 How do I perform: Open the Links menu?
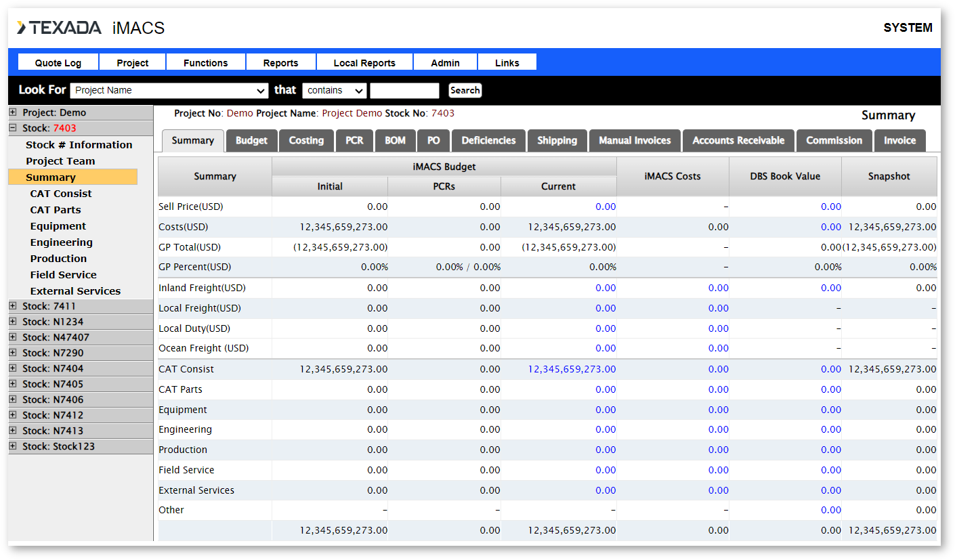(507, 62)
